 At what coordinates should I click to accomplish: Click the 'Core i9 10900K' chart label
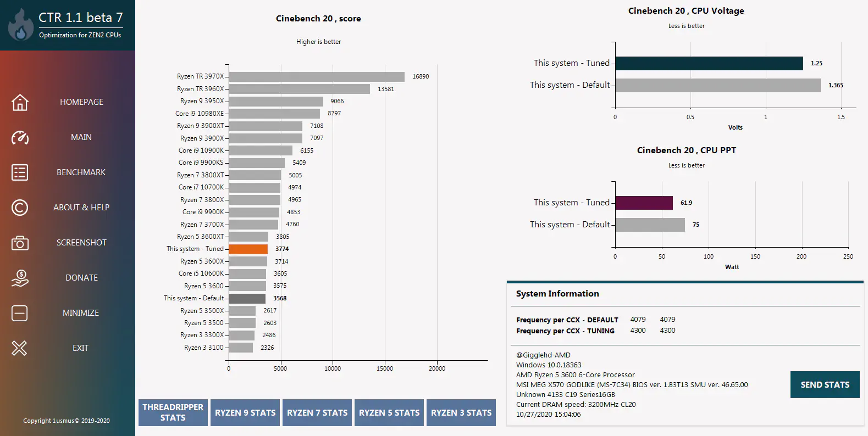[201, 150]
